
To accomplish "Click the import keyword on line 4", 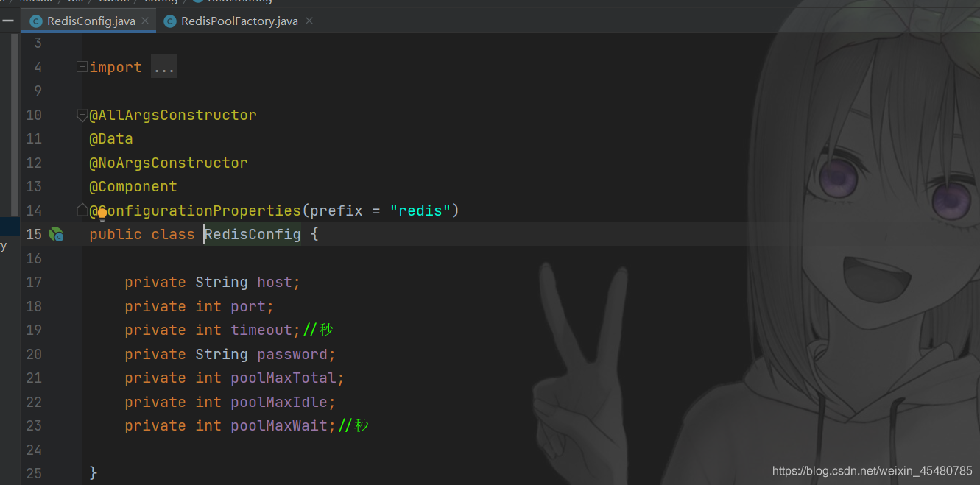I will pos(116,68).
